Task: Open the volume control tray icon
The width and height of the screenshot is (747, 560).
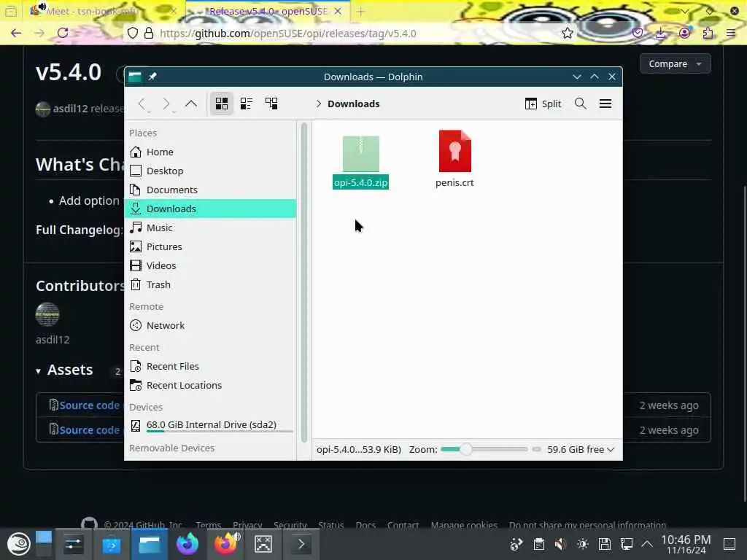Action: pyautogui.click(x=561, y=544)
